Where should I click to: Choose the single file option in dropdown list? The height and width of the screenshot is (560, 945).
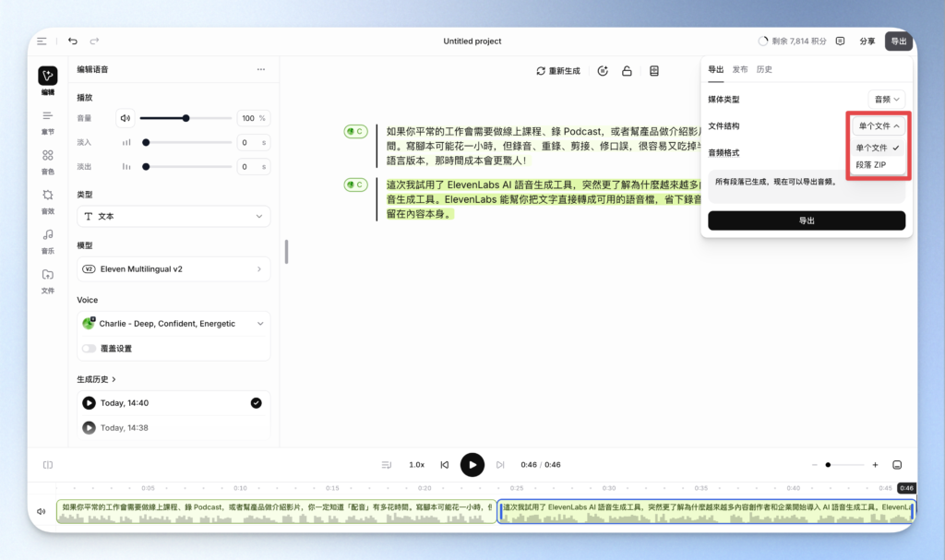coord(878,148)
